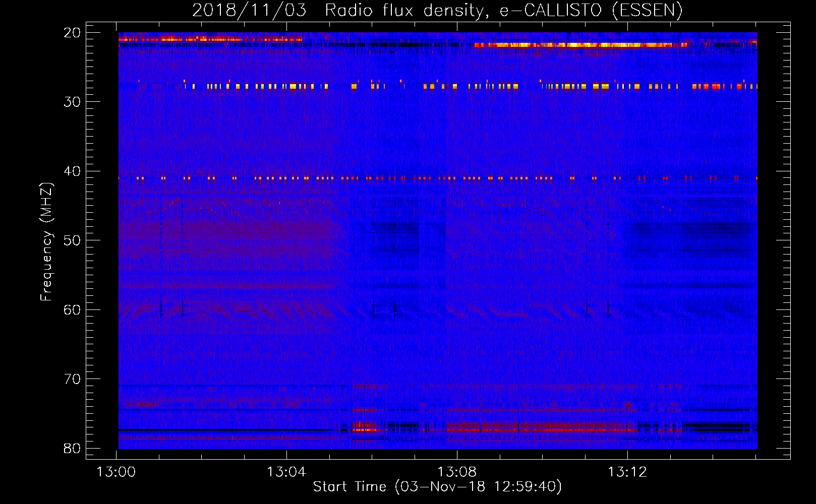816x504 pixels.
Task: Select the 'Frequency (MHZ)' y-axis label
Action: (x=46, y=242)
